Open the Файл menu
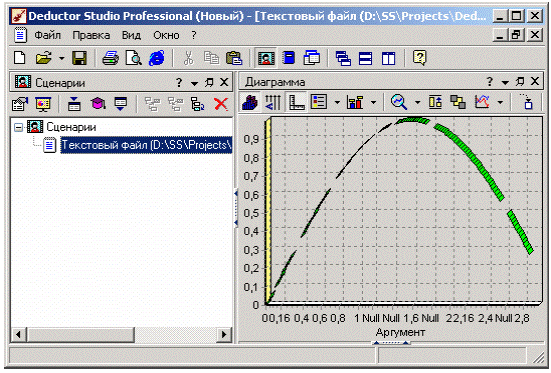The height and width of the screenshot is (373, 551). tap(48, 35)
